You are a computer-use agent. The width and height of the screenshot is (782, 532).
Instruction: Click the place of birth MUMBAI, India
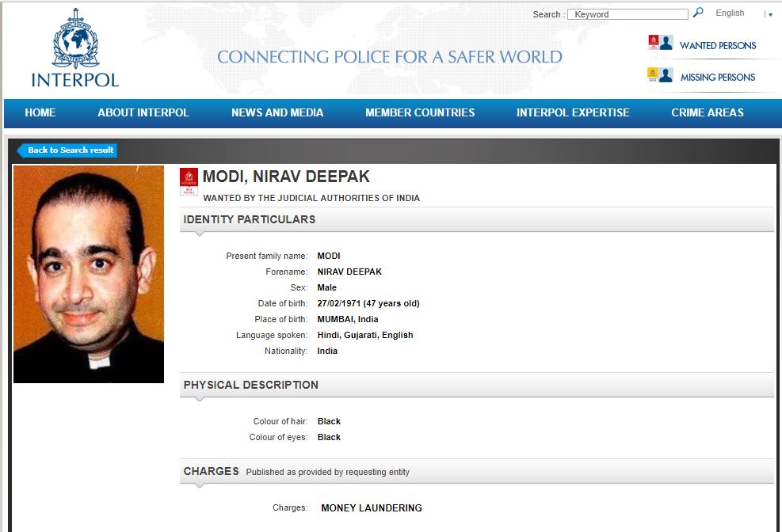(x=348, y=319)
